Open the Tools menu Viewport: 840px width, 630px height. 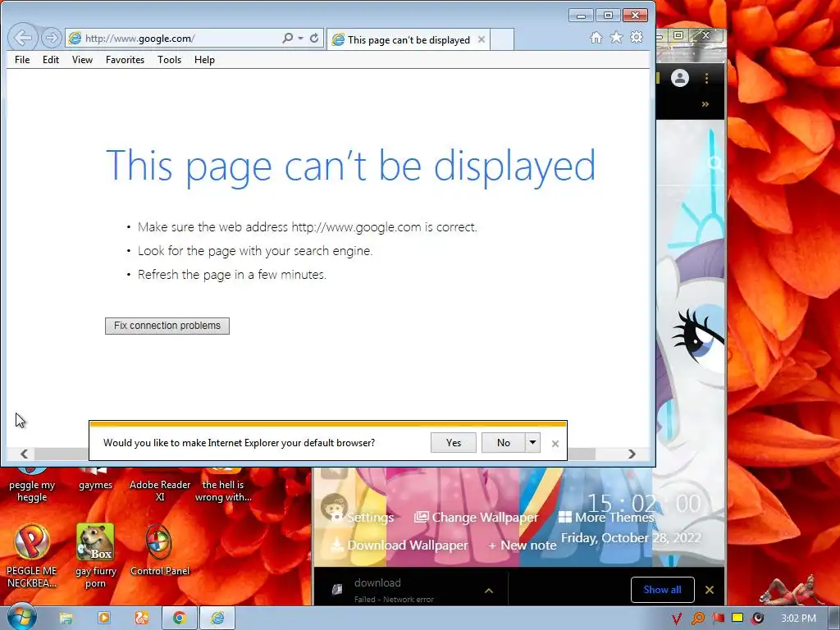(x=169, y=60)
